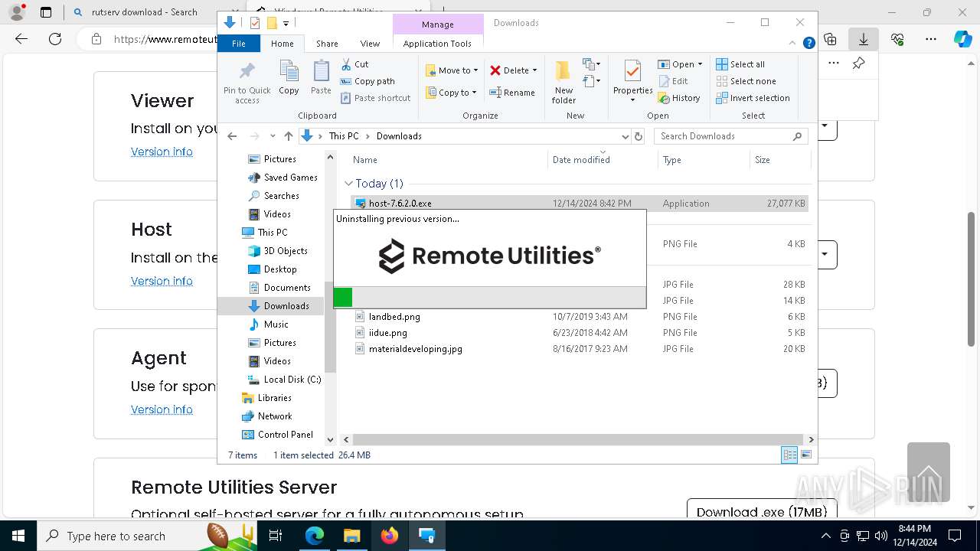Image resolution: width=980 pixels, height=551 pixels.
Task: Click Pin to Quick access icon
Action: [247, 83]
